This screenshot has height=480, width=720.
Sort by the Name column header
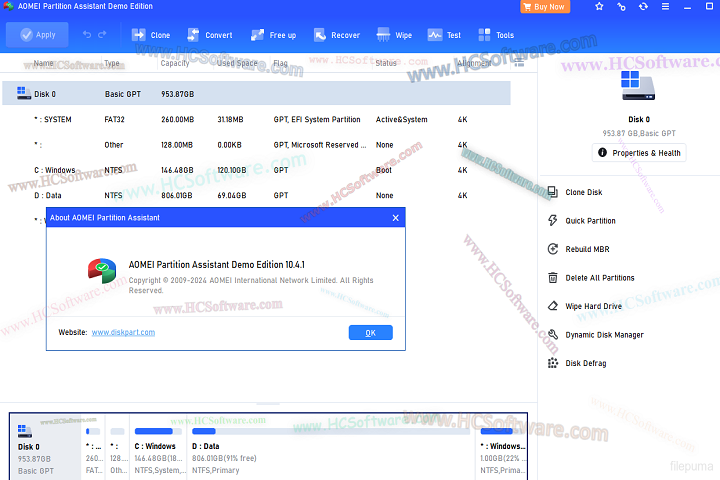(44, 63)
